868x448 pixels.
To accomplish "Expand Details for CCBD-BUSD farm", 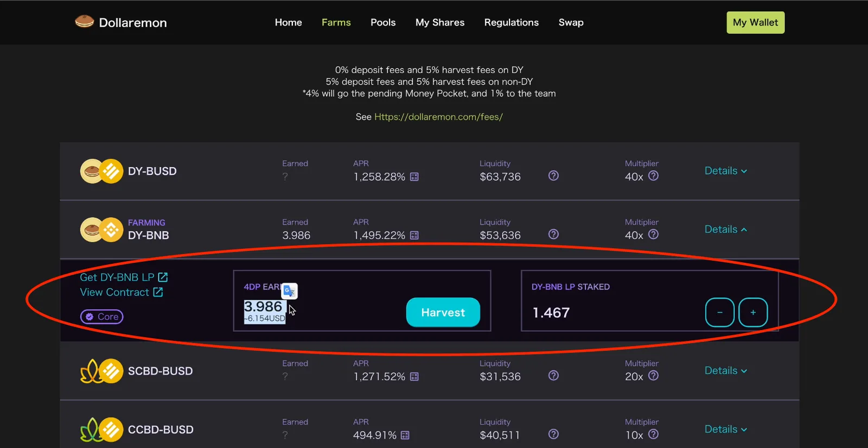I will 726,429.
